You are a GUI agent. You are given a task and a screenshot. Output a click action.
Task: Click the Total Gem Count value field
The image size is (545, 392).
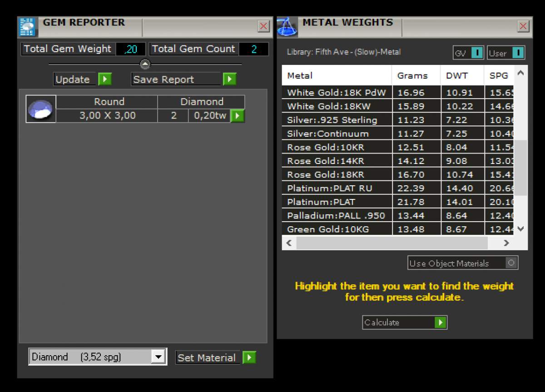tap(253, 49)
